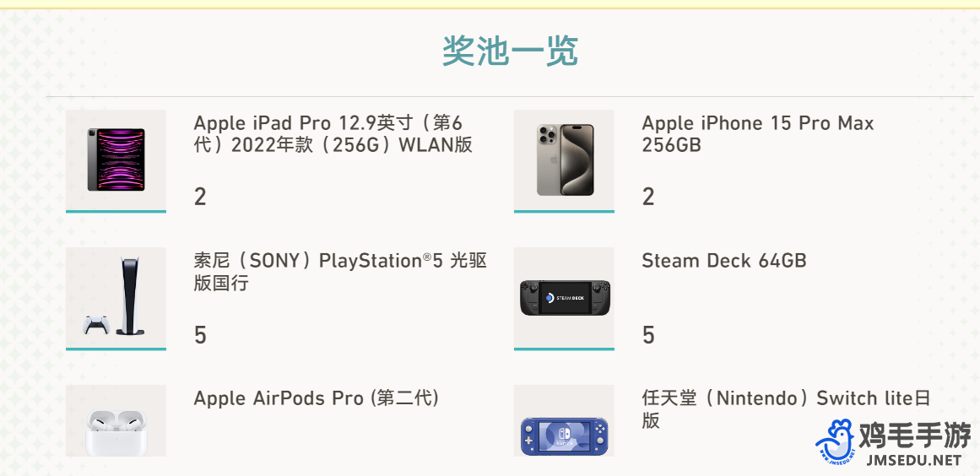980x476 pixels.
Task: Click the quantity 2 under iPad Pro
Action: [200, 197]
